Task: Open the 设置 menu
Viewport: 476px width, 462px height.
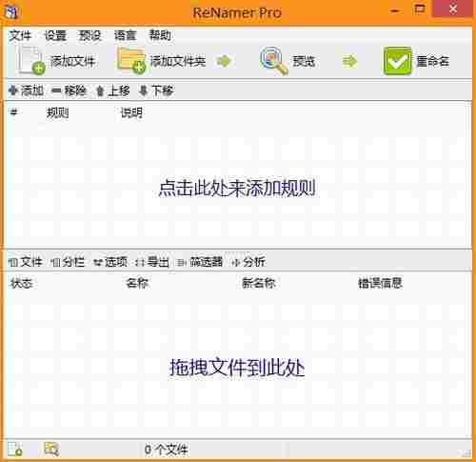Action: 55,35
